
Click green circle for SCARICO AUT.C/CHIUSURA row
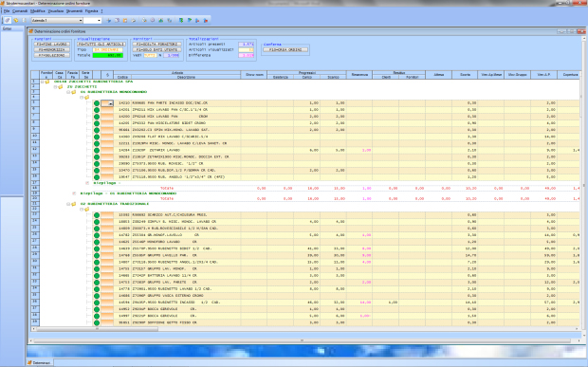(x=97, y=215)
